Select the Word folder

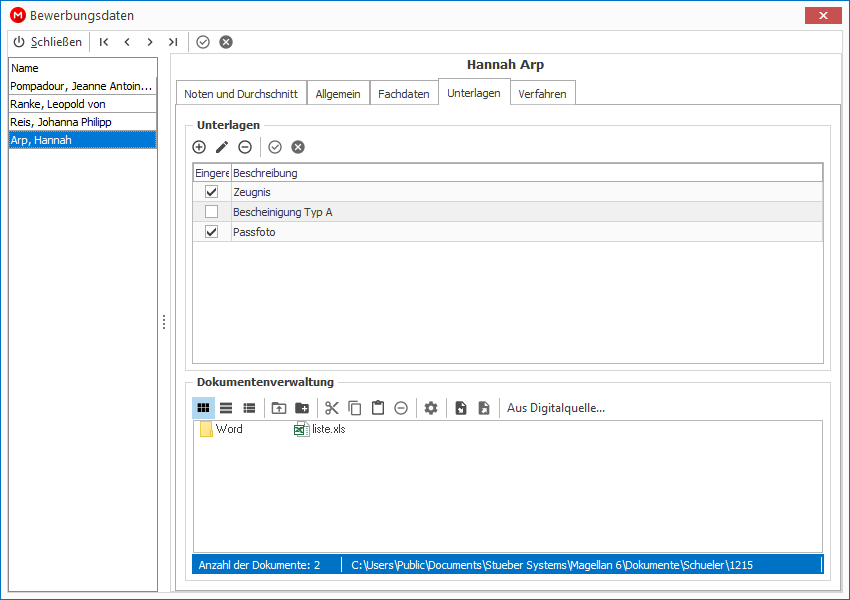pos(221,429)
